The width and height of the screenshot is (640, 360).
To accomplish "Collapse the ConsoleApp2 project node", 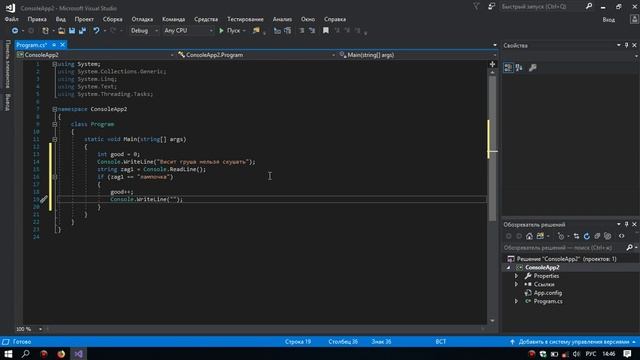I will click(508, 268).
